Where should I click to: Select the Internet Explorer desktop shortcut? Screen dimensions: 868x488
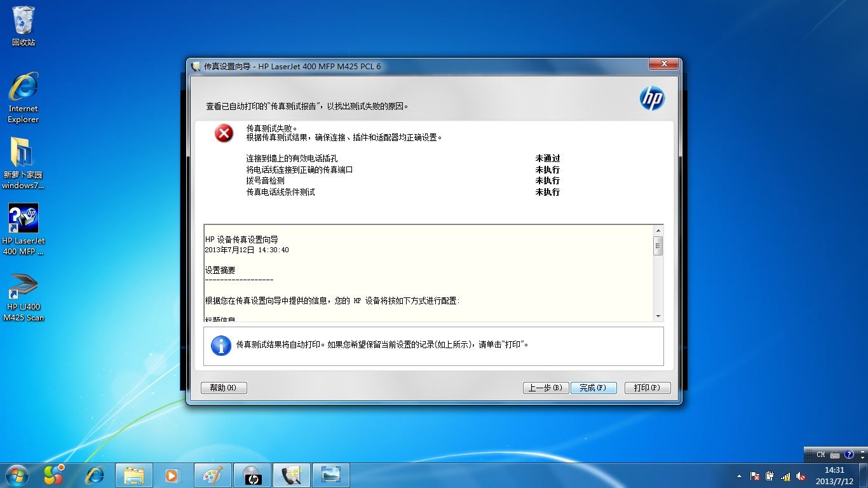coord(24,97)
